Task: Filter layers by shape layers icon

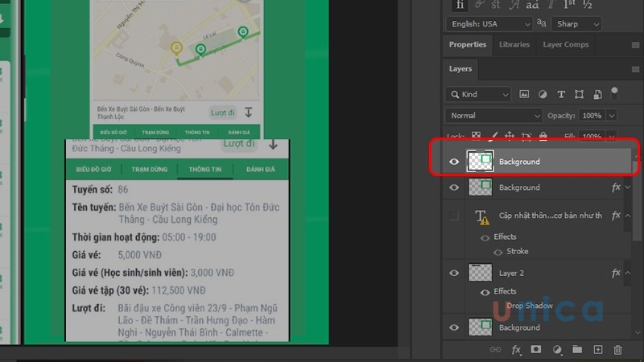Action: coord(579,94)
